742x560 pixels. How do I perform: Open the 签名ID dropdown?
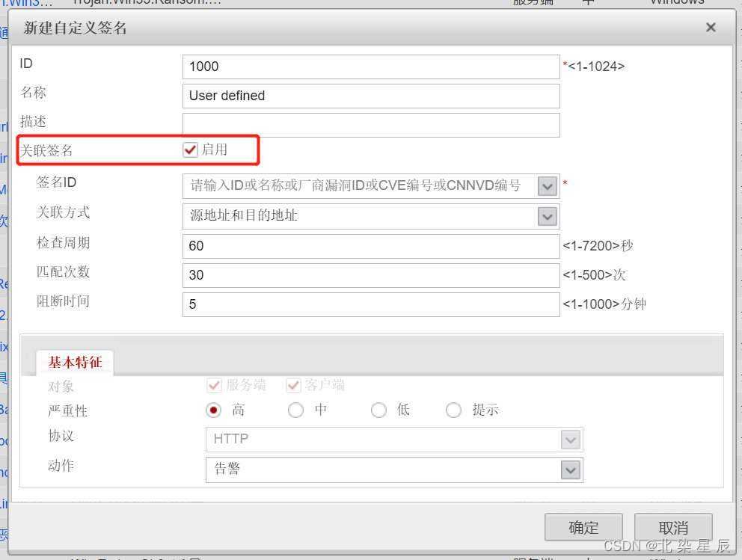tap(547, 185)
